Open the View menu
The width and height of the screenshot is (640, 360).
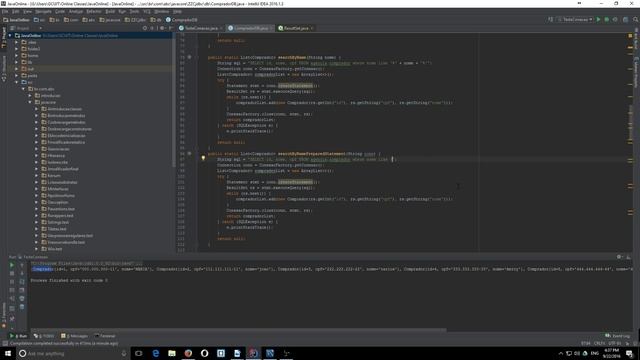[x=27, y=11]
